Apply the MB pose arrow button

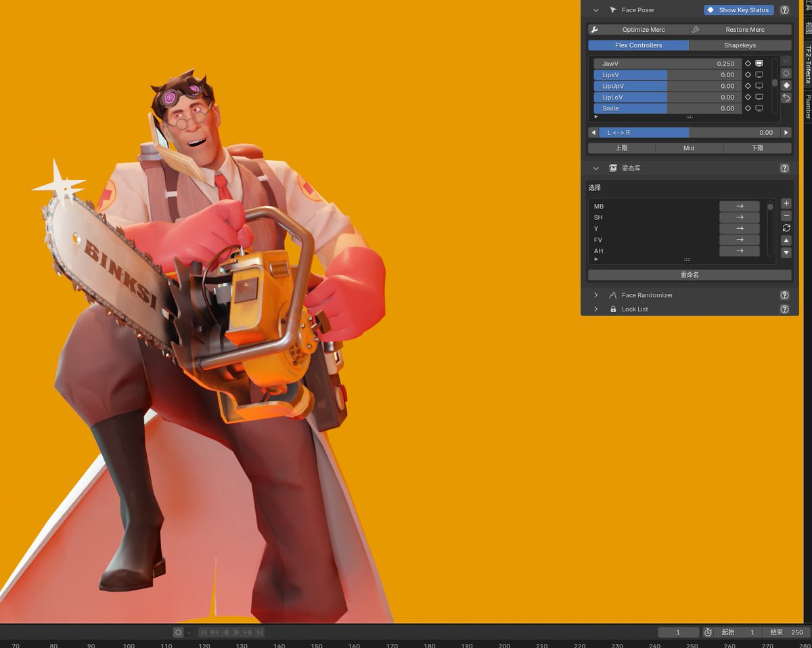(740, 207)
